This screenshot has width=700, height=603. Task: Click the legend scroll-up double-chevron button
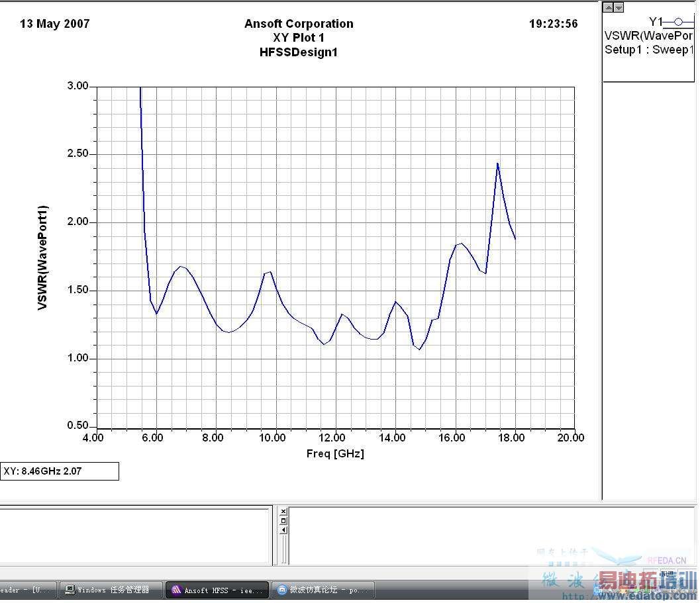pyautogui.click(x=608, y=7)
